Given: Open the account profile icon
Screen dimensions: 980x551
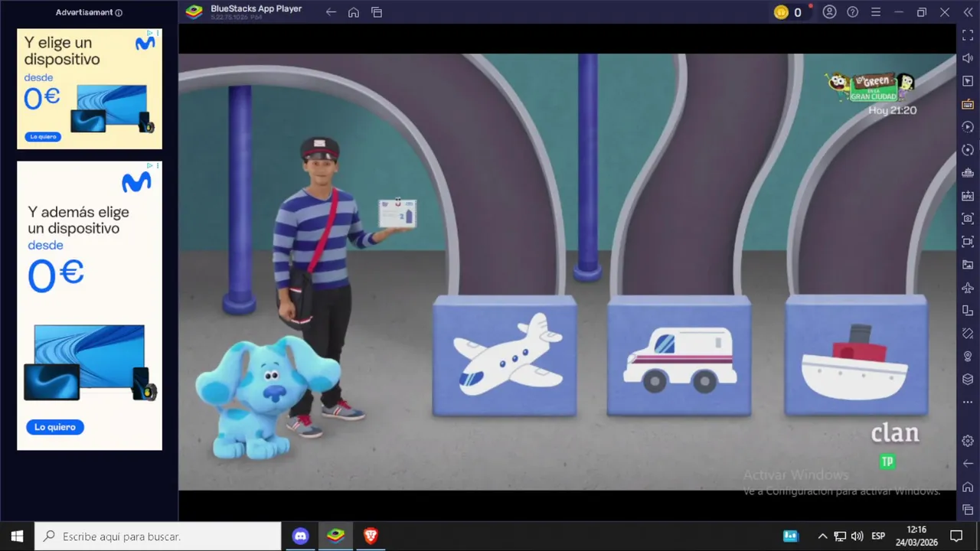Looking at the screenshot, I should (x=829, y=12).
